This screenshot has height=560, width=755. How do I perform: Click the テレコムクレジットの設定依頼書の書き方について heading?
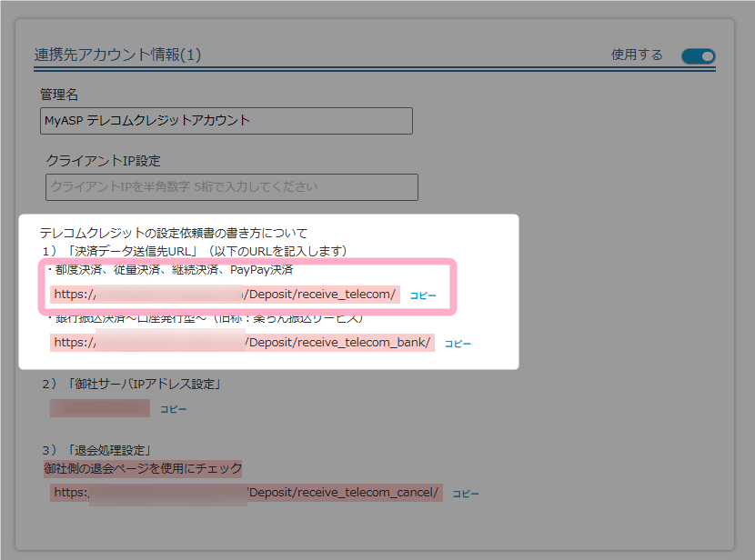click(x=174, y=233)
